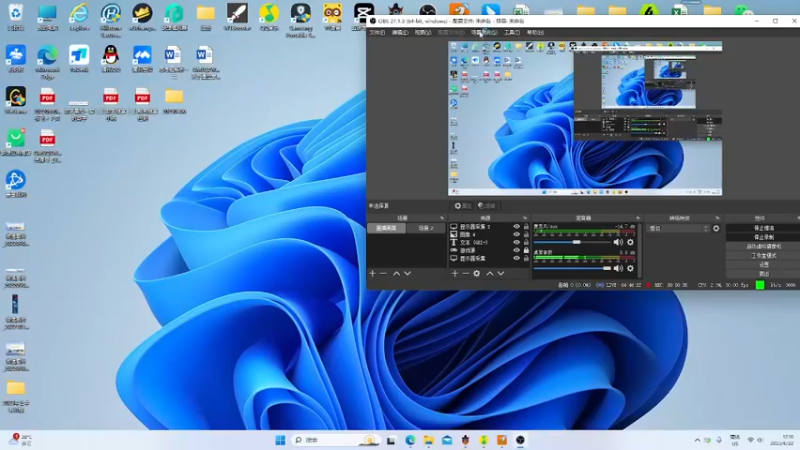Adjust the first mixer channel volume slider
Image resolution: width=800 pixels, height=450 pixels.
tap(577, 242)
